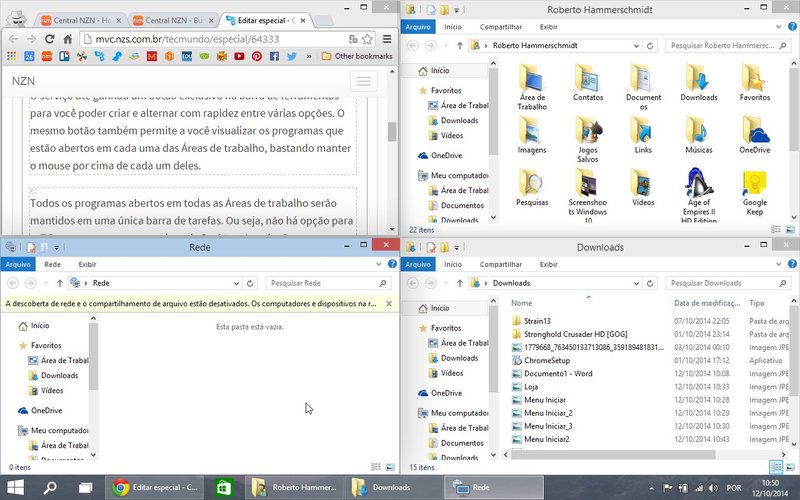Switch to Roberto Hammerschmidt taskbar button
Screen dimensions: 800x500
click(294, 488)
